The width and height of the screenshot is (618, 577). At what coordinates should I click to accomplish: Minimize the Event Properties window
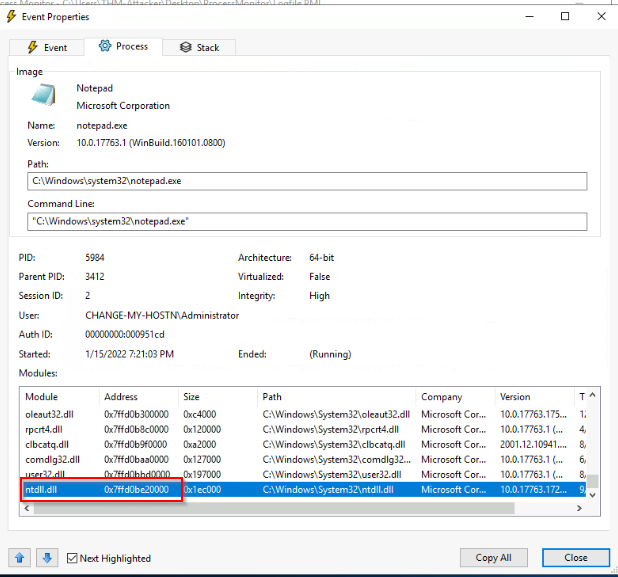(x=529, y=16)
